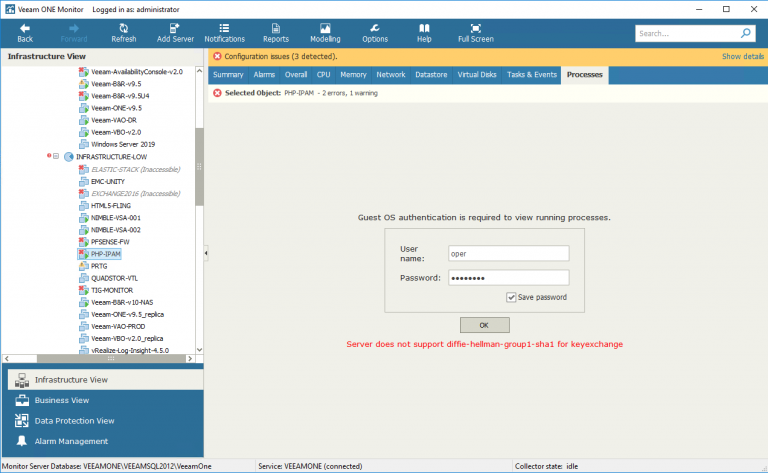The image size is (768, 473).
Task: Open Alarm Management pane
Action: 105,442
